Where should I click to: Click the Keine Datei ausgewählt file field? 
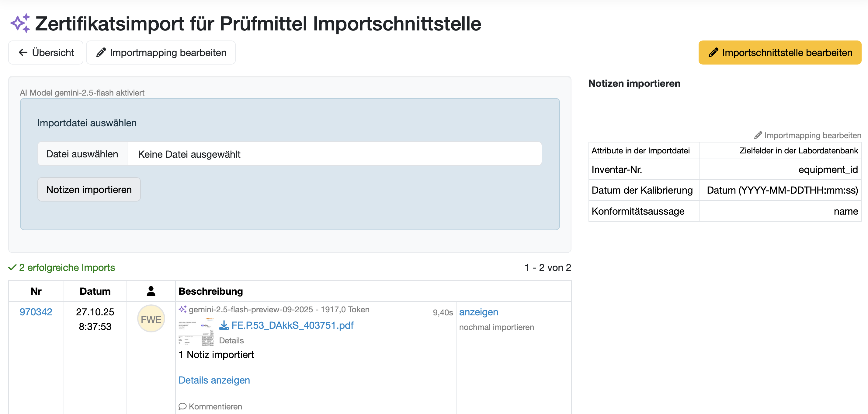(334, 154)
